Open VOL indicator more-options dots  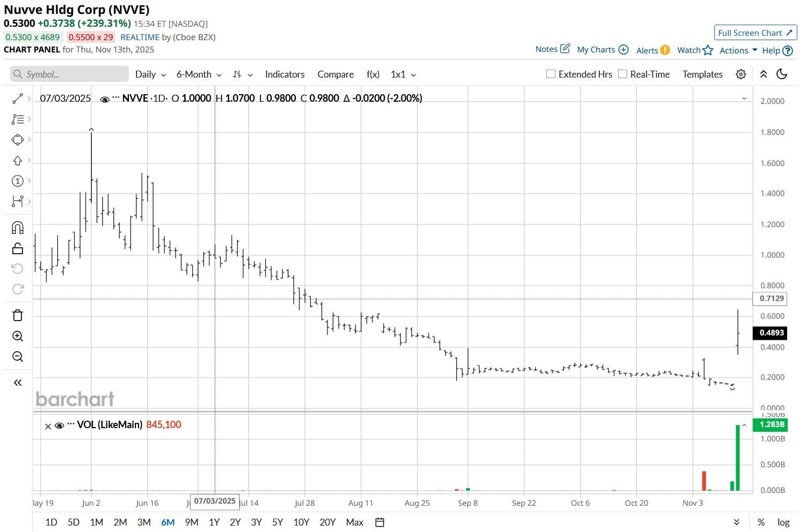coord(71,424)
